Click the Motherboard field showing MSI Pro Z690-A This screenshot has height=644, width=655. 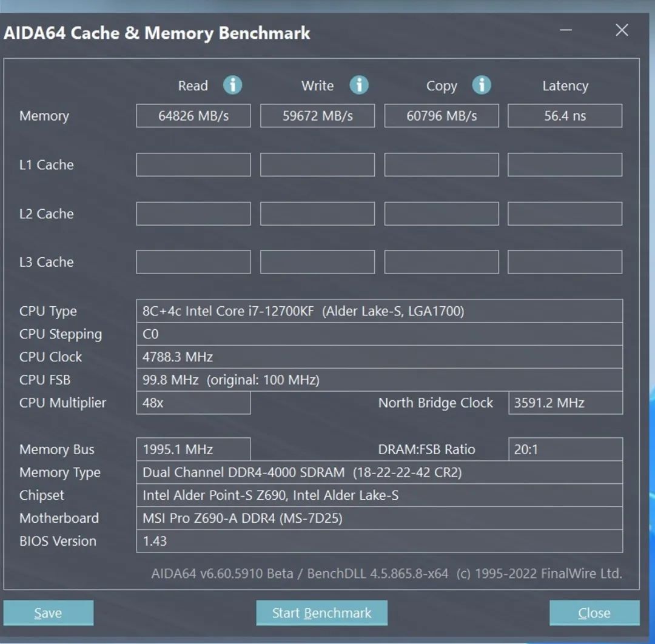tap(380, 518)
